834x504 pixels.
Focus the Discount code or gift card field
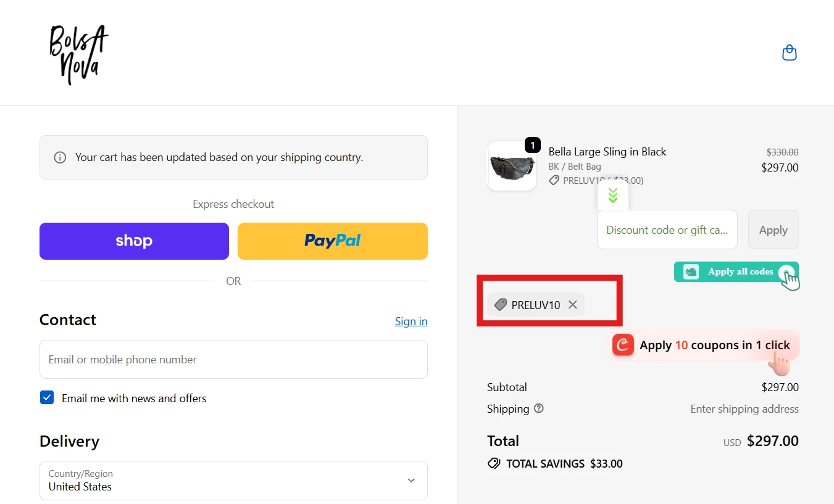tap(667, 229)
